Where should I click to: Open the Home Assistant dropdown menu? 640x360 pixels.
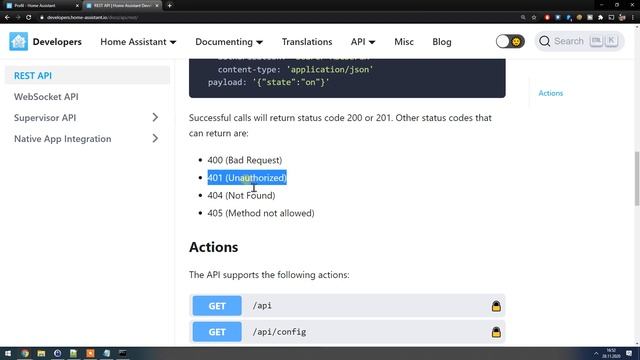click(138, 42)
